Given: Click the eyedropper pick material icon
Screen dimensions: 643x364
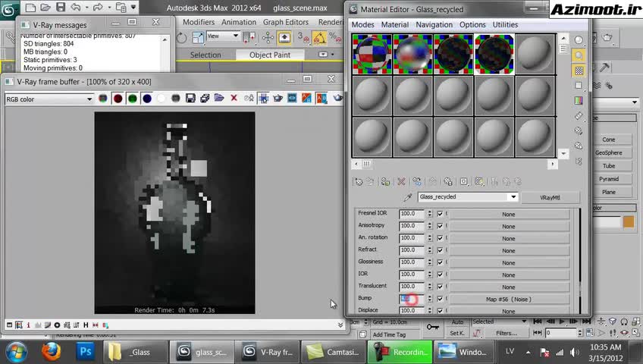Looking at the screenshot, I should tap(407, 197).
